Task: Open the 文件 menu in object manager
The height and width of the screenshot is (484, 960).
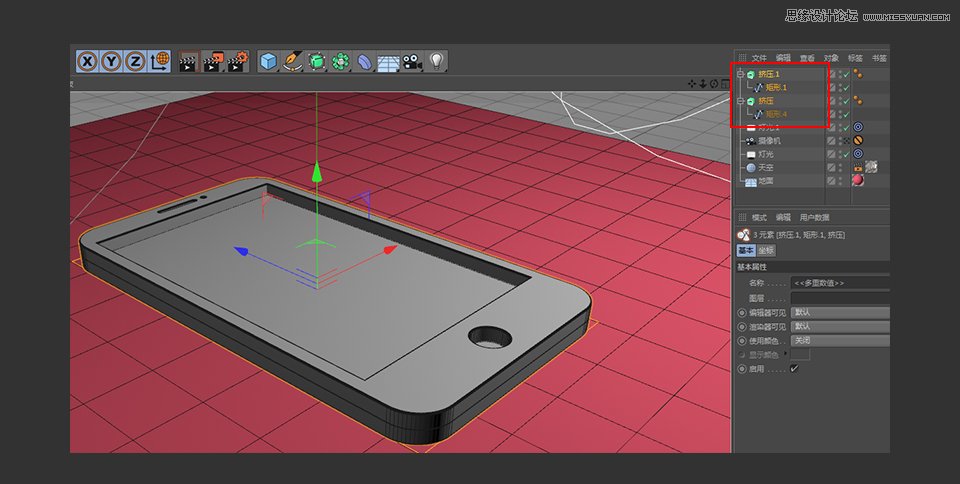Action: (759, 58)
